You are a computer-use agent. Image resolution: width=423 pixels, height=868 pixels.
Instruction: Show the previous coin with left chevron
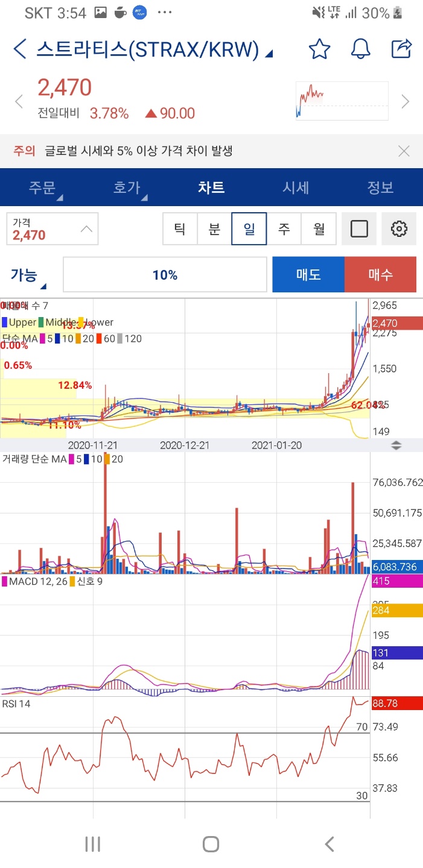coord(19,101)
